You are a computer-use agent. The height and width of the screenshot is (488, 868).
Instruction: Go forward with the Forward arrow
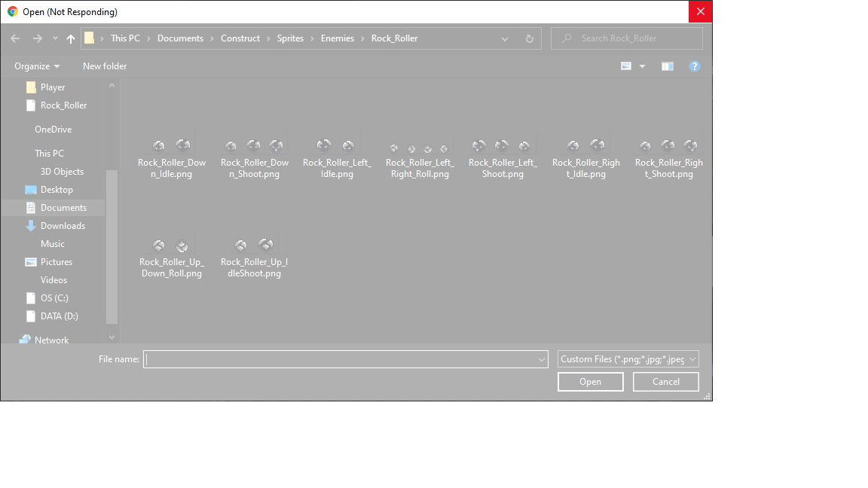pos(37,38)
